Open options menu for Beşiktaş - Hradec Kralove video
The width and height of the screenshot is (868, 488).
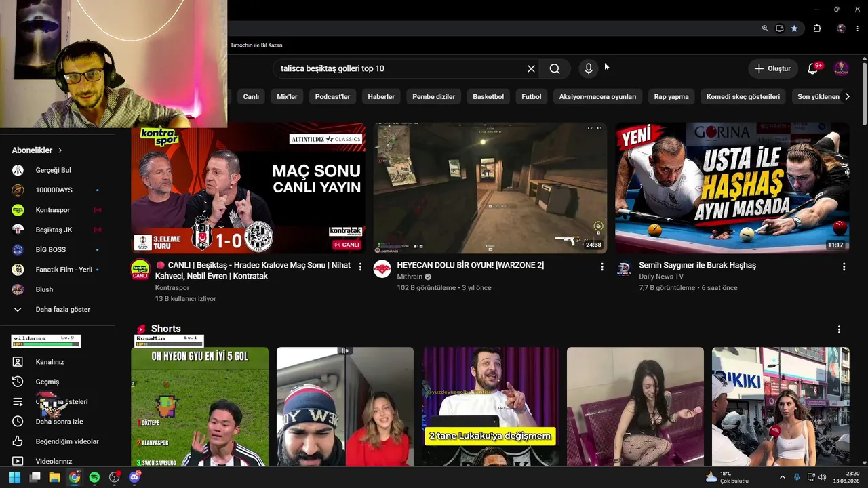coord(360,267)
